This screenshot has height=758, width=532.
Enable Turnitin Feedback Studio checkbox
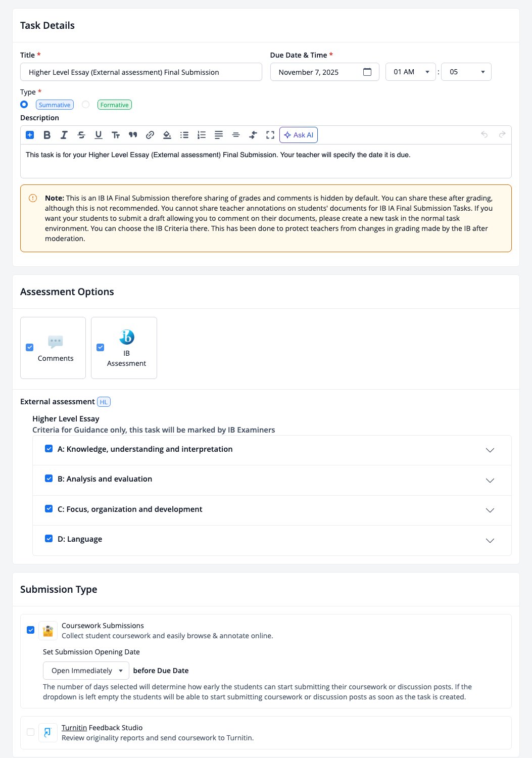[x=31, y=732]
